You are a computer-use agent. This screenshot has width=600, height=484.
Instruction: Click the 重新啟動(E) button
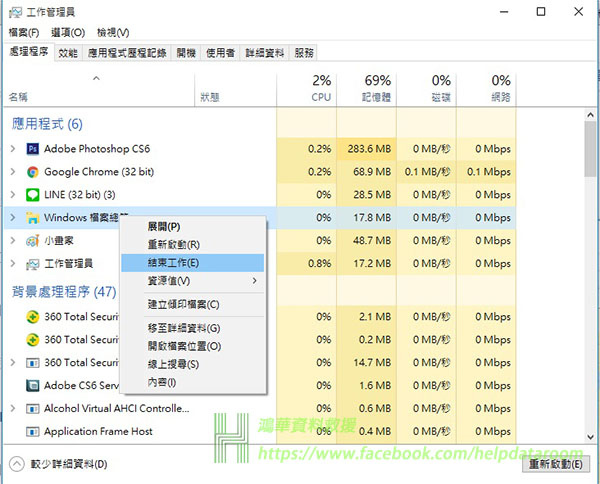tap(556, 464)
